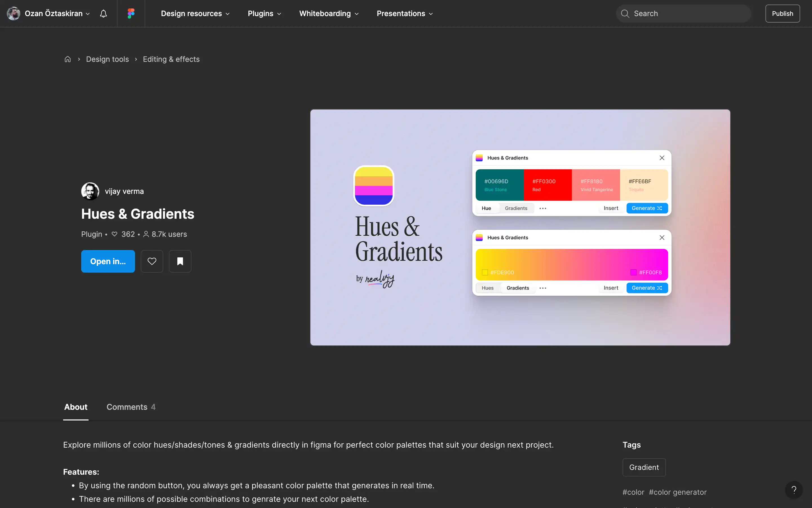Focus the Search input field

pos(683,14)
